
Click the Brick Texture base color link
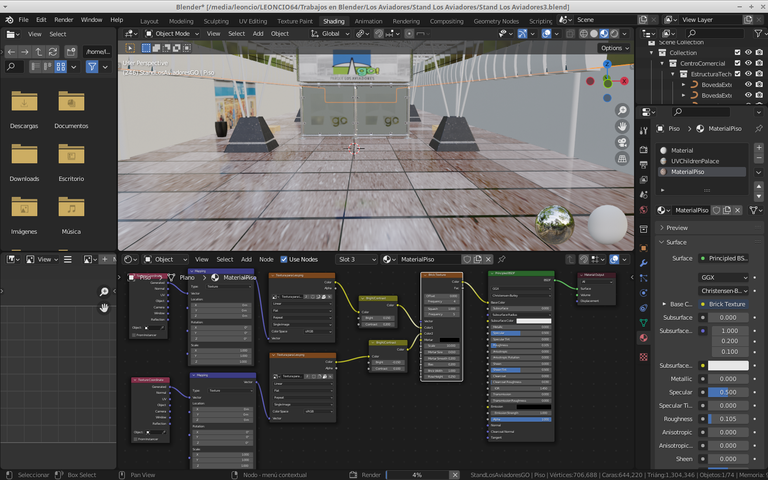pyautogui.click(x=723, y=304)
